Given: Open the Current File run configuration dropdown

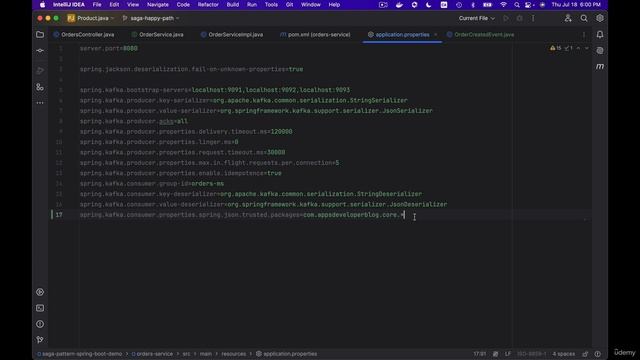Looking at the screenshot, I should point(476,18).
